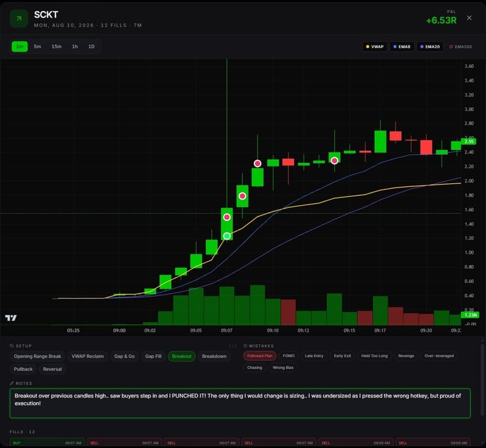The image size is (486, 448).
Task: Click the 09:17 time axis label
Action: click(x=380, y=331)
